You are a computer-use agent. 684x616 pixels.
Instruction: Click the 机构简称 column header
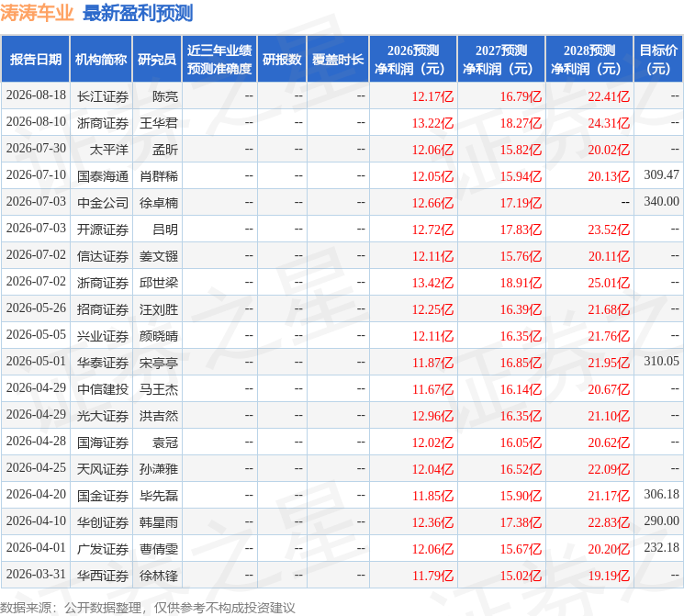(x=101, y=60)
